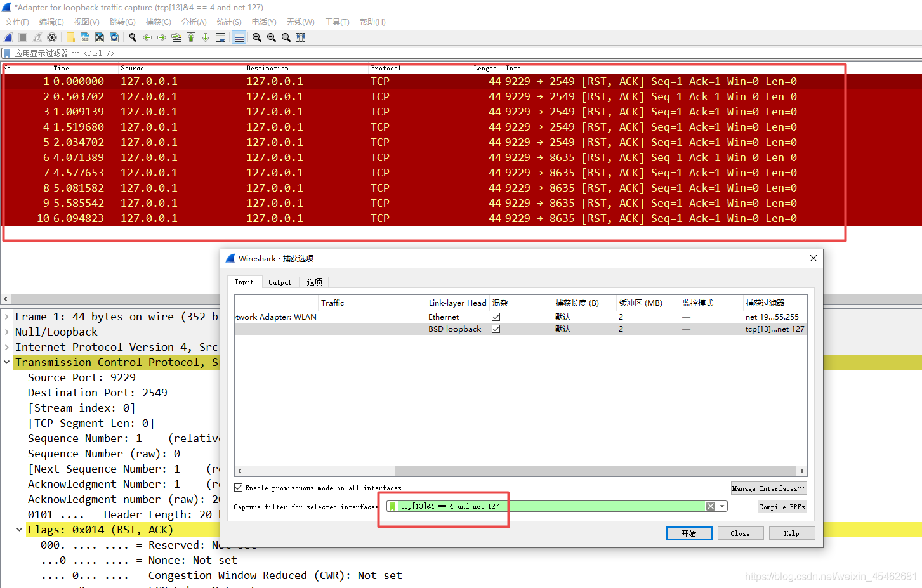Zoom in on main window text
Screen dimensions: 922x588
257,37
